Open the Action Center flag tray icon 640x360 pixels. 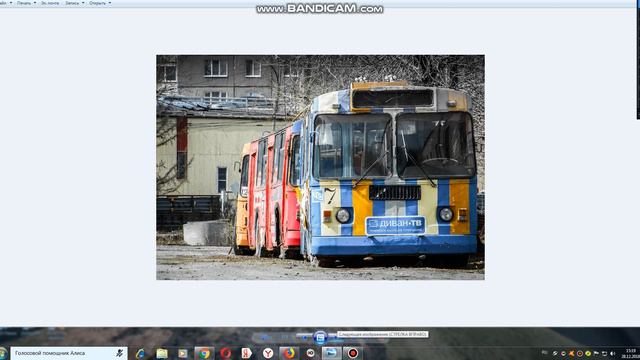596,353
